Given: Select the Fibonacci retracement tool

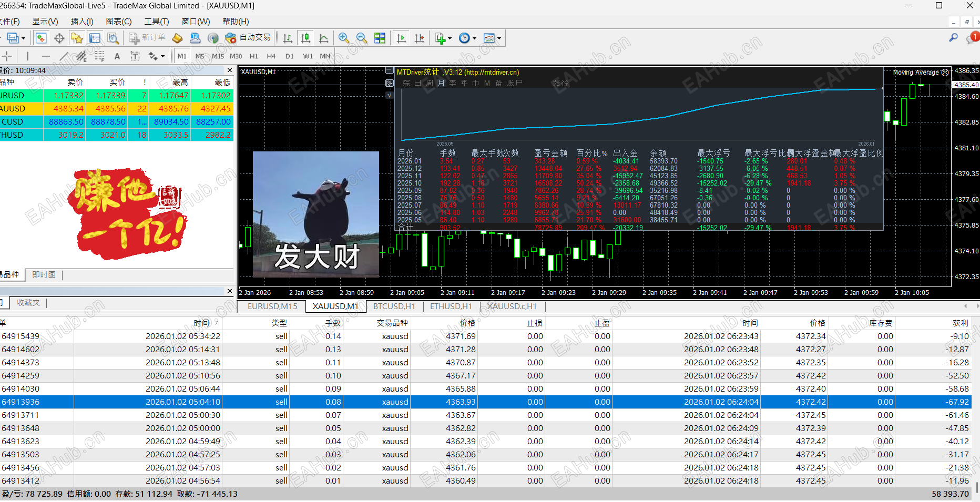Looking at the screenshot, I should coord(99,56).
